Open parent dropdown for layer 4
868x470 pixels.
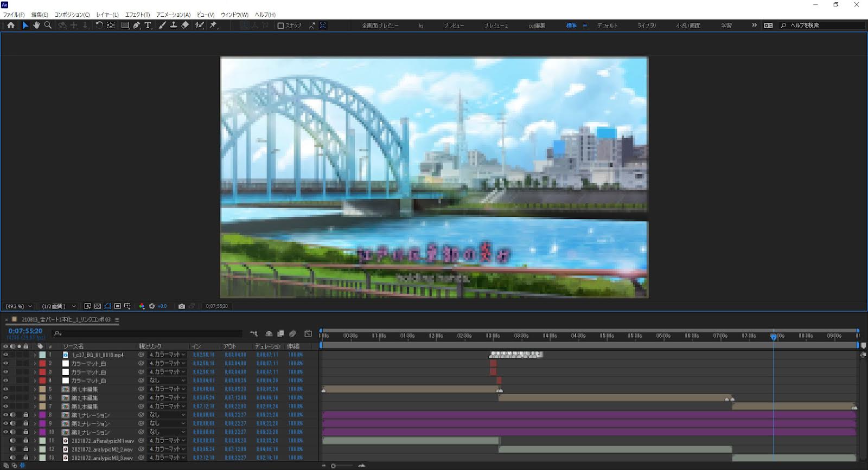167,381
